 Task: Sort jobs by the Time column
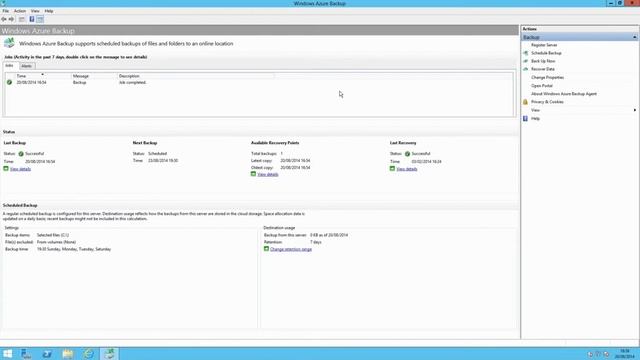(43, 76)
